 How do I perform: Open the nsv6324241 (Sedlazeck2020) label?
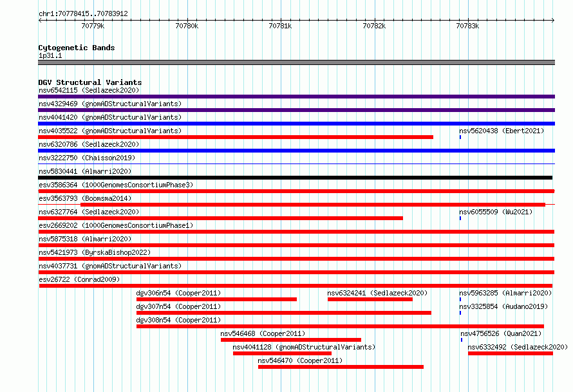(x=377, y=293)
